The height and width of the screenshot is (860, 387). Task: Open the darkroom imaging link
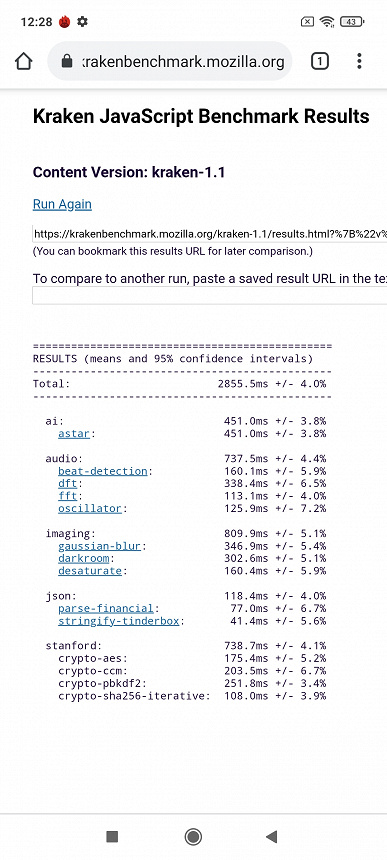(83, 558)
